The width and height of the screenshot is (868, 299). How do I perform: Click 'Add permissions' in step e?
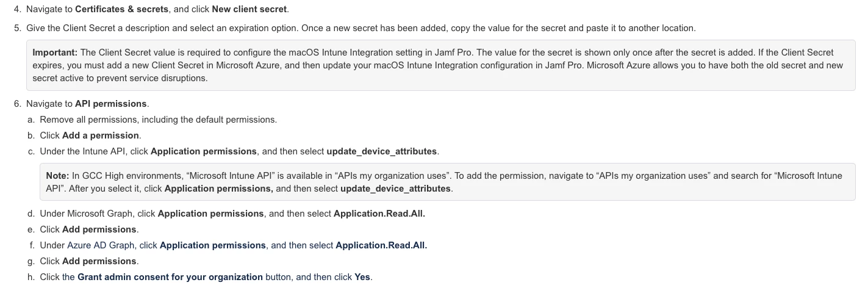click(x=99, y=229)
